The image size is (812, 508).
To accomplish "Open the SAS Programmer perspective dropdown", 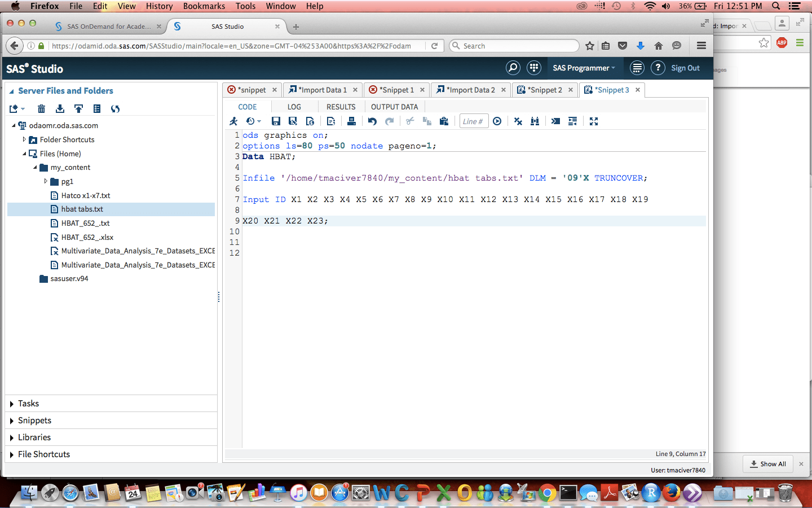I will [x=584, y=68].
